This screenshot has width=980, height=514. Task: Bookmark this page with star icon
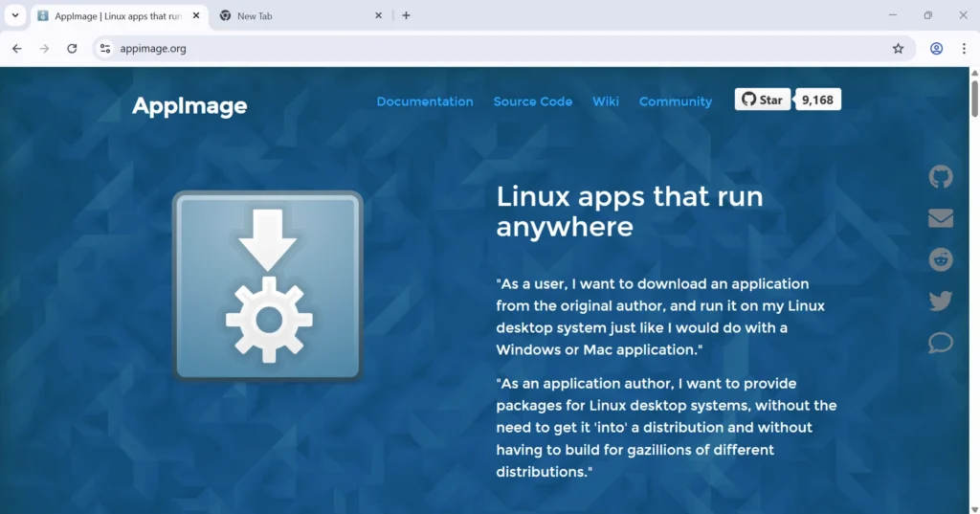pos(898,49)
